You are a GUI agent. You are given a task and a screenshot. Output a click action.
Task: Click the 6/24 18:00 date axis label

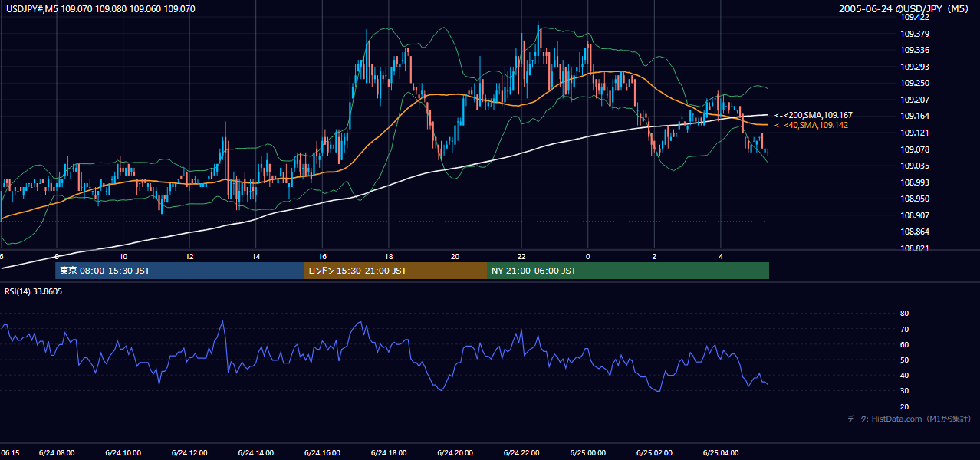(389, 453)
